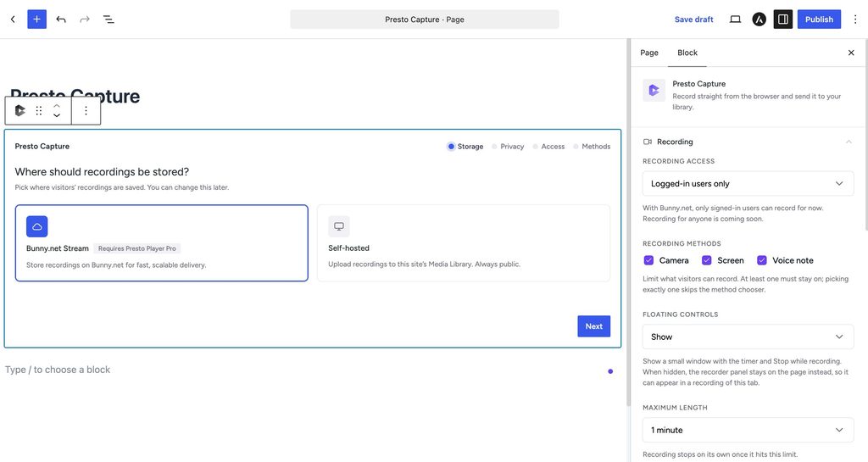
Task: Click the Presto Capture logo in sidebar
Action: (x=654, y=90)
